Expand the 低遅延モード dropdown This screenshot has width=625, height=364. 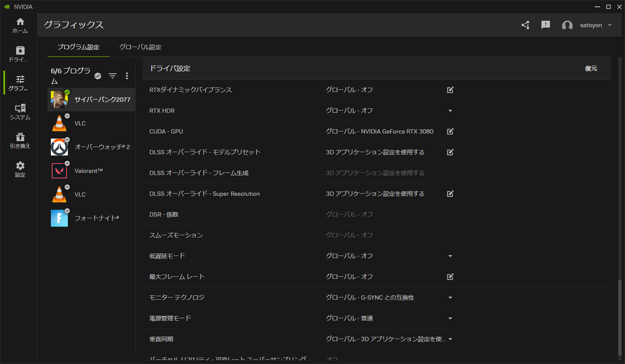(450, 256)
